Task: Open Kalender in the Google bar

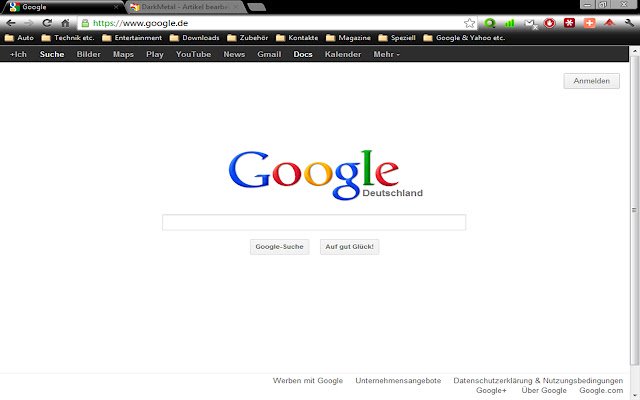Action: point(343,54)
